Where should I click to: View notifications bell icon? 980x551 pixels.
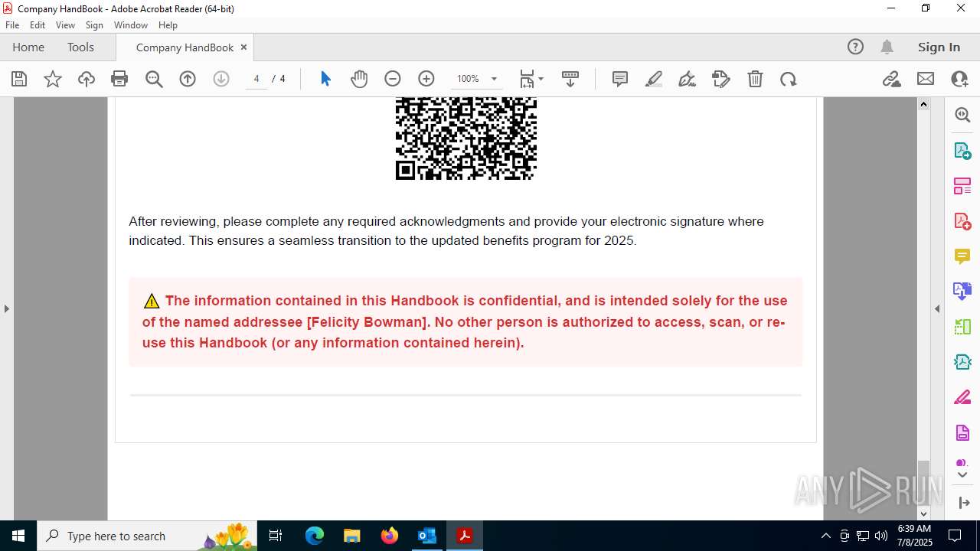point(887,47)
